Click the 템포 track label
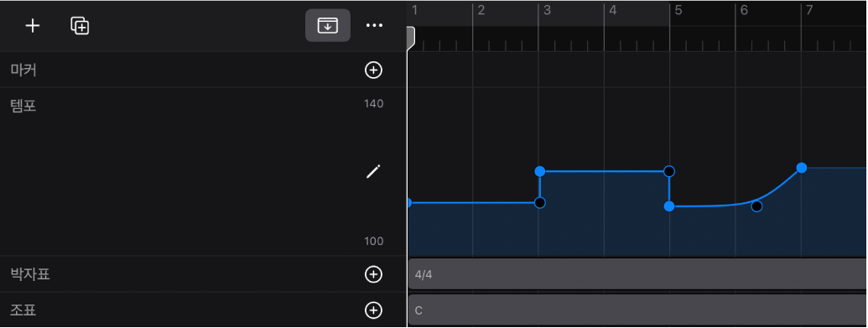The width and height of the screenshot is (868, 328). coord(23,105)
